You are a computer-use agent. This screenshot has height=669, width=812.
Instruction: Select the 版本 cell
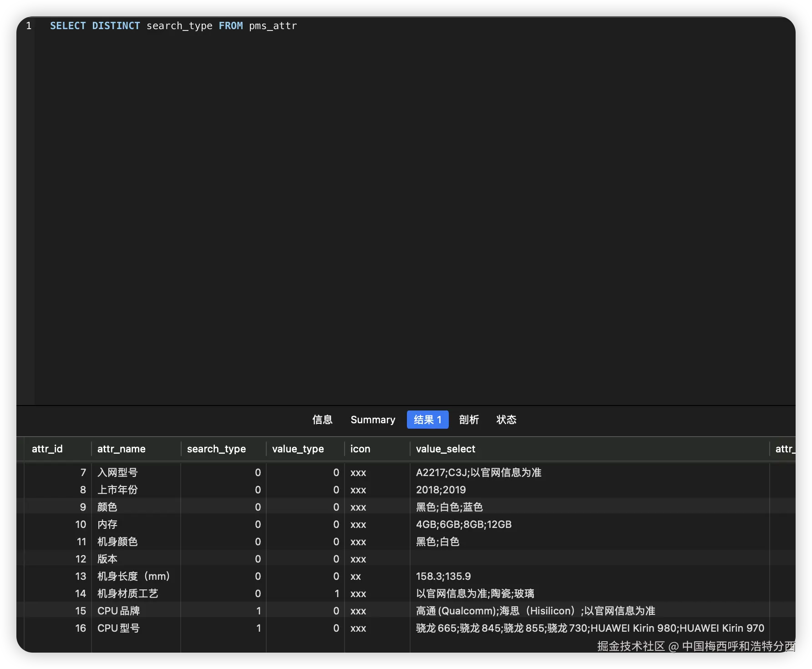(x=136, y=559)
